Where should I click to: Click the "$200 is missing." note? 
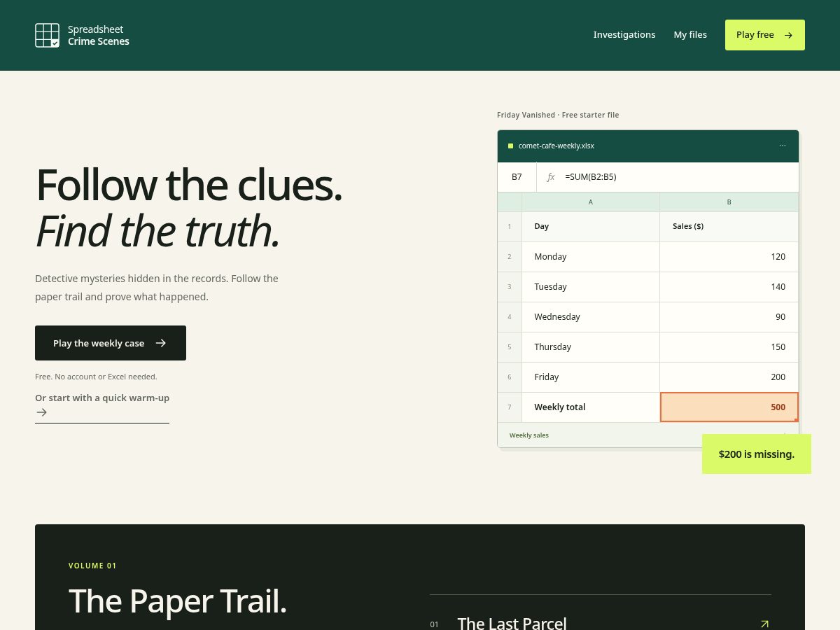pyautogui.click(x=757, y=454)
